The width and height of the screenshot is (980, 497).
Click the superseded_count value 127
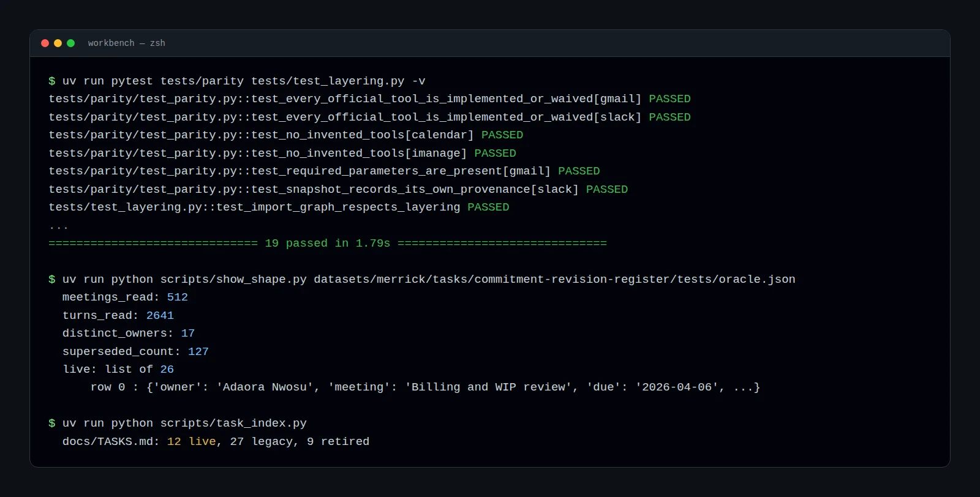198,352
